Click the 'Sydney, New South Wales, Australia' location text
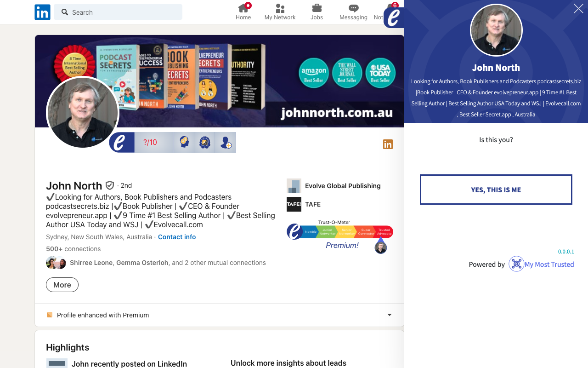Image resolution: width=588 pixels, height=368 pixels. pos(99,237)
